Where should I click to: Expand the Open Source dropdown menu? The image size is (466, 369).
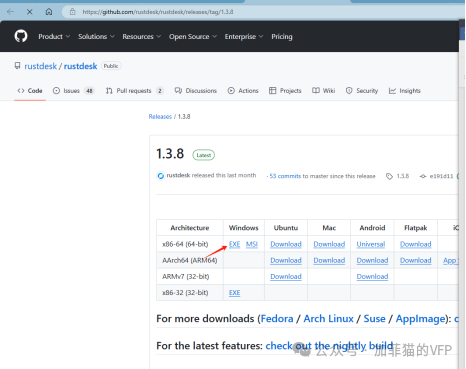(193, 36)
